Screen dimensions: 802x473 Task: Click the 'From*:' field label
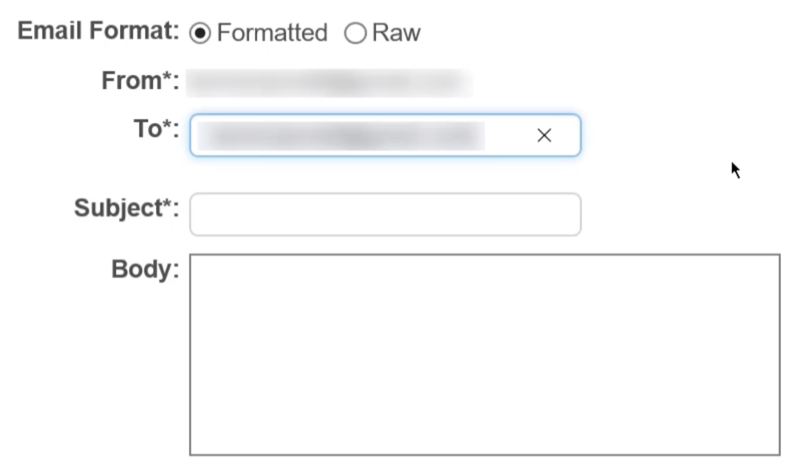click(139, 82)
